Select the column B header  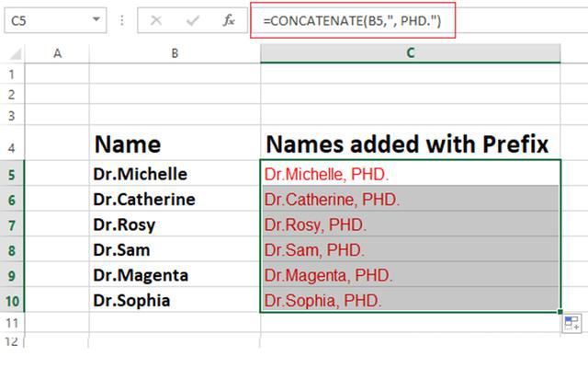pyautogui.click(x=175, y=53)
